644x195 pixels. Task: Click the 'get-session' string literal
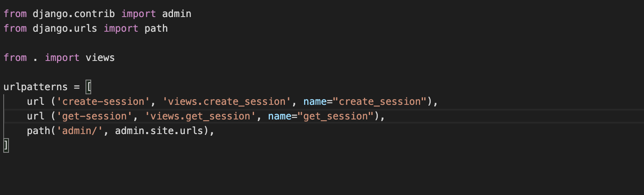coord(94,116)
